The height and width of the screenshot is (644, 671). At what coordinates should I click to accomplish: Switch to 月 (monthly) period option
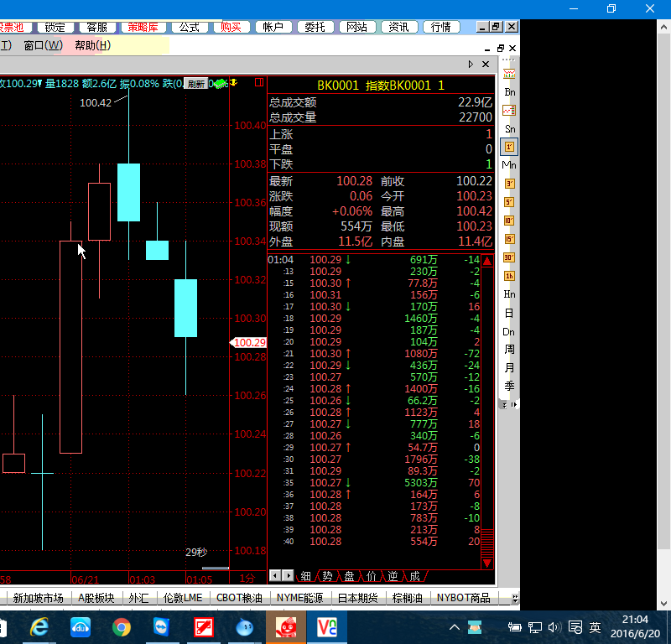click(509, 367)
